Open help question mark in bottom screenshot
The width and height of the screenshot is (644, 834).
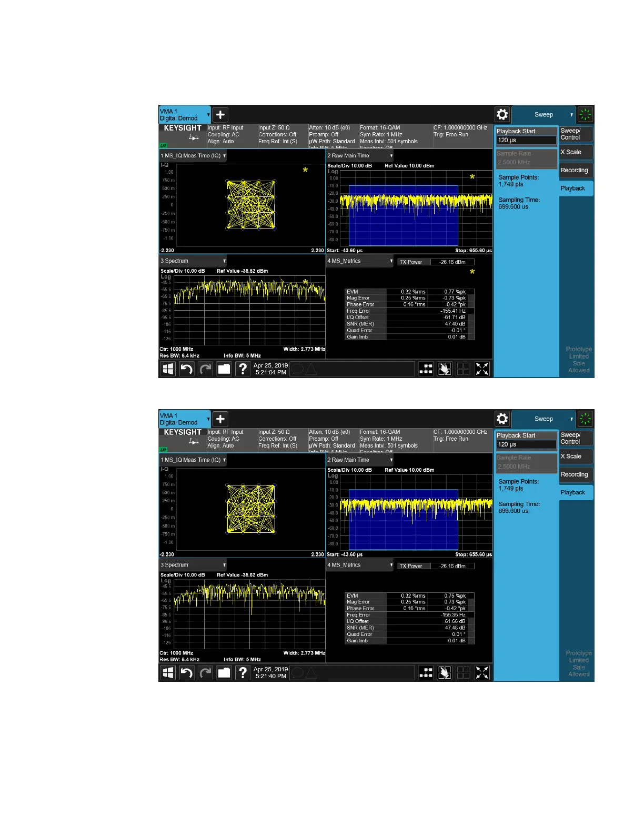coord(243,672)
